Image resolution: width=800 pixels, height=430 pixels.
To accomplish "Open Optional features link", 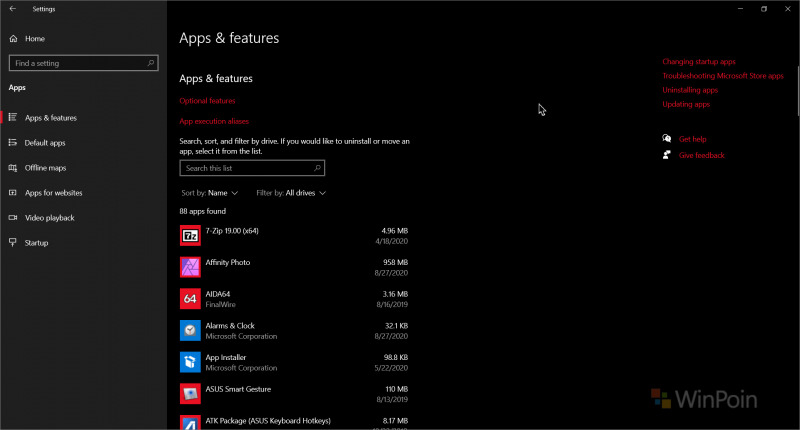I will (x=207, y=101).
